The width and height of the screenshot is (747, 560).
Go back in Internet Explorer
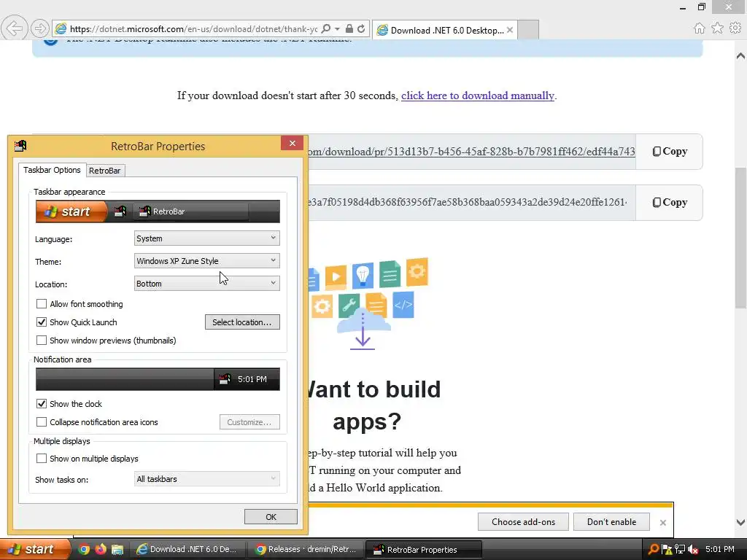pyautogui.click(x=13, y=28)
